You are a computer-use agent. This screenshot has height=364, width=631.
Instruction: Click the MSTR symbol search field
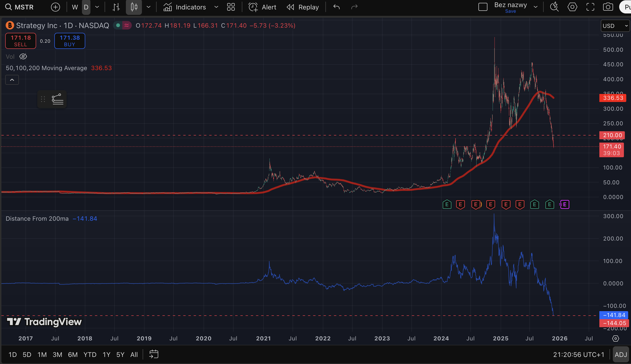click(24, 7)
